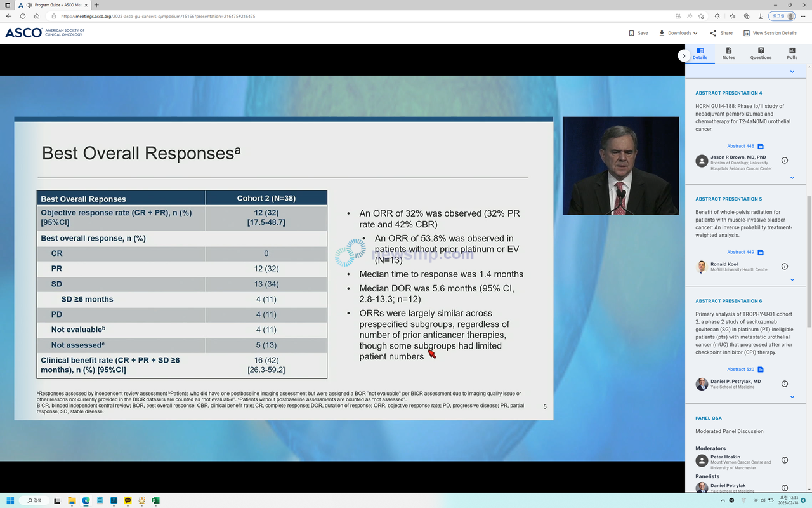Click the speaker video feed
Viewport: 812px width, 508px height.
click(x=621, y=165)
